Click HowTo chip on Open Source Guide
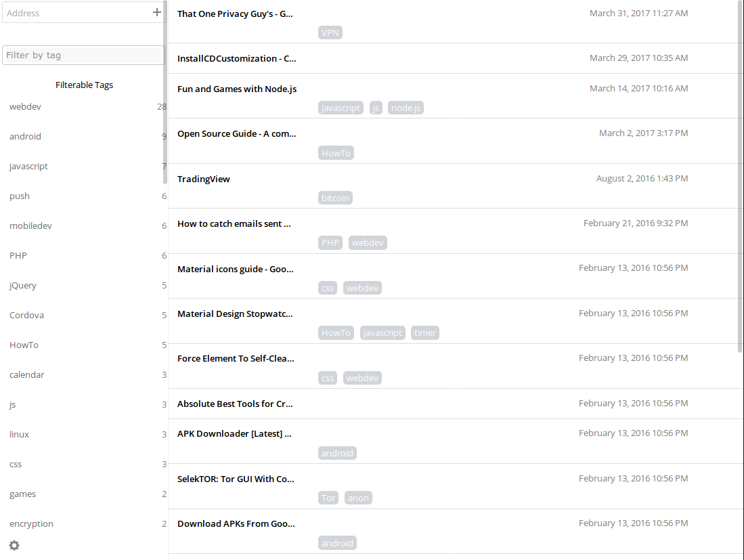The image size is (744, 560). tap(336, 153)
